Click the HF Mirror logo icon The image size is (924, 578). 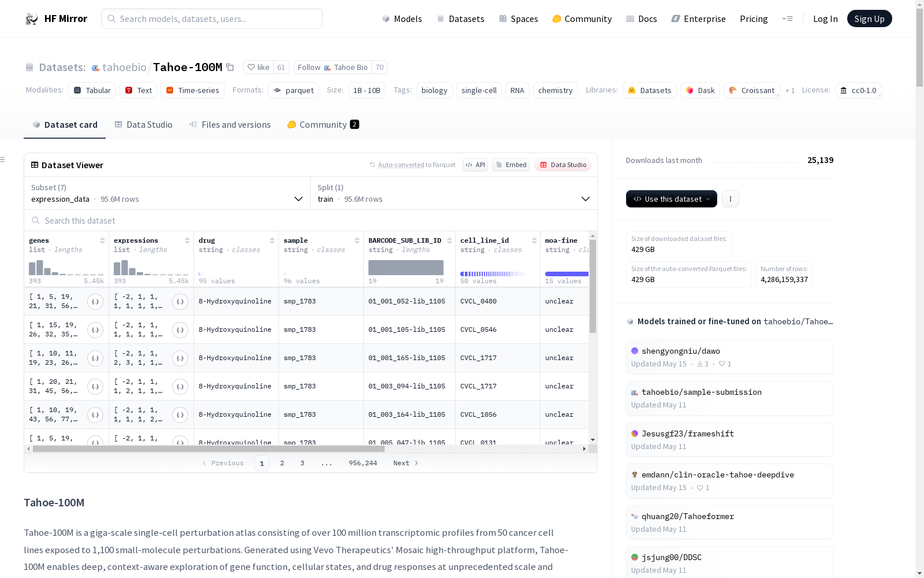click(x=32, y=19)
